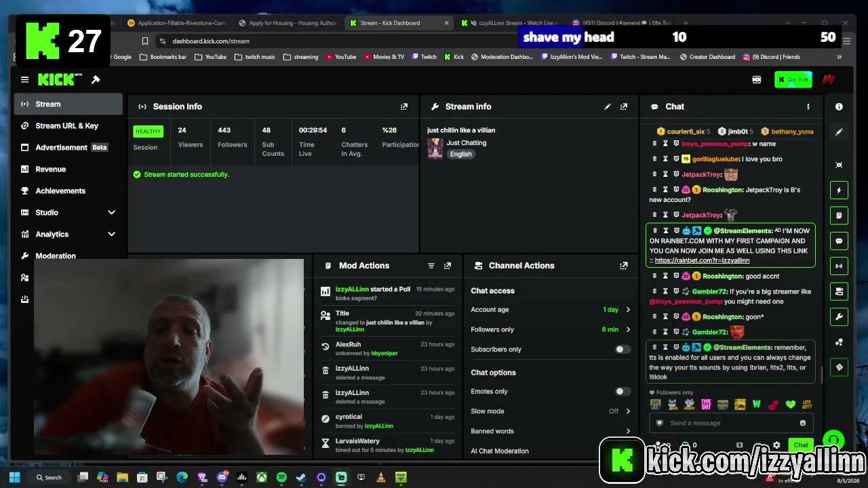The image size is (868, 488).
Task: Pop out the Channel Actions panel
Action: pyautogui.click(x=624, y=266)
